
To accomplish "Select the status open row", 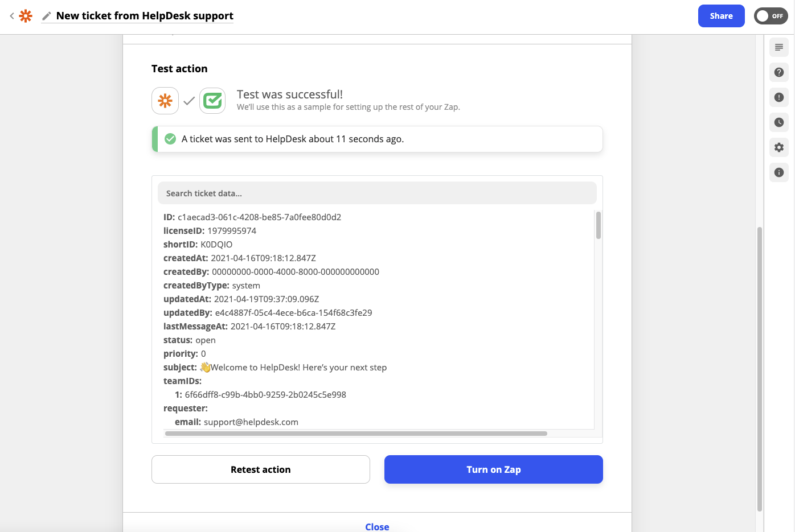I will [x=189, y=340].
